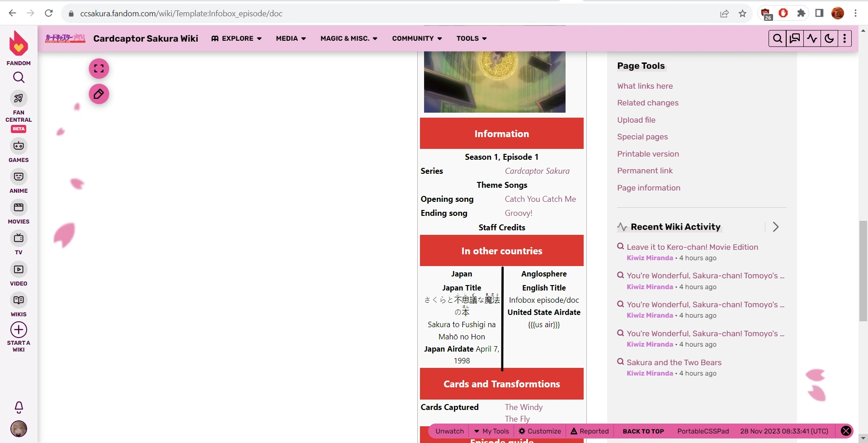868x443 pixels.
Task: Open the wiki search panel
Action: [777, 38]
